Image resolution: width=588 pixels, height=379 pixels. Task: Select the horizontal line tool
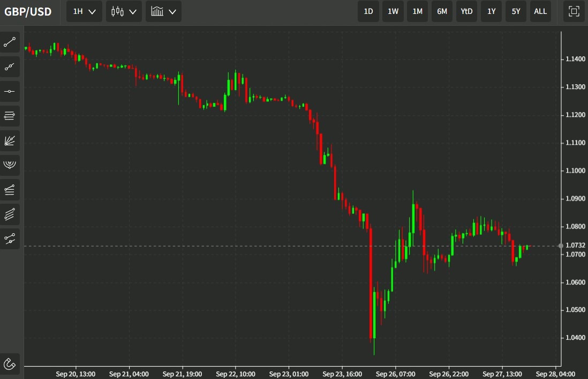pyautogui.click(x=10, y=91)
